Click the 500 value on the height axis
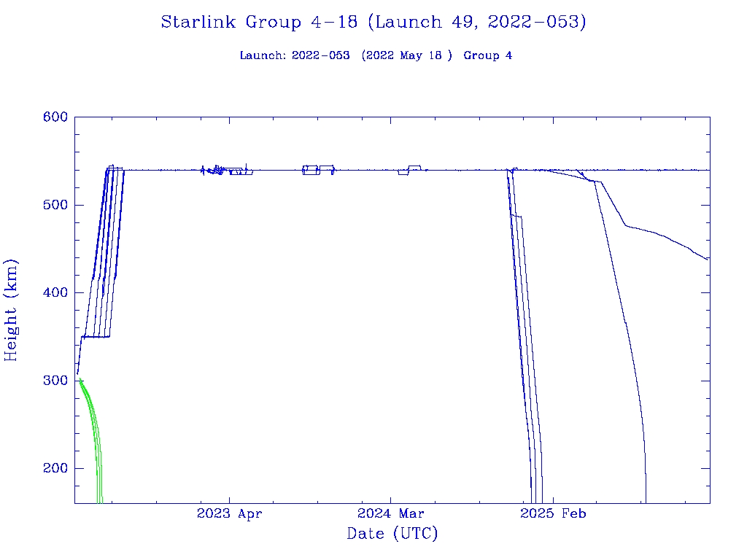This screenshot has height=560, width=747. [x=55, y=205]
